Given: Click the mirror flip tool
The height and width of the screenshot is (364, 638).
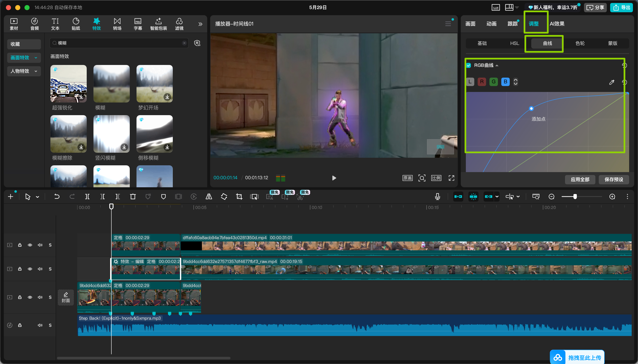Looking at the screenshot, I should pyautogui.click(x=209, y=197).
